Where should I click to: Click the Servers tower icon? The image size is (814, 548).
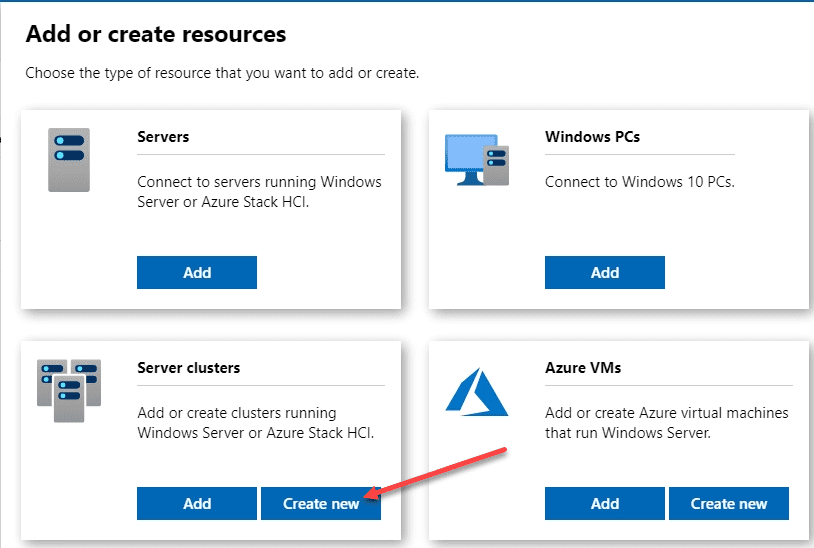coord(69,159)
